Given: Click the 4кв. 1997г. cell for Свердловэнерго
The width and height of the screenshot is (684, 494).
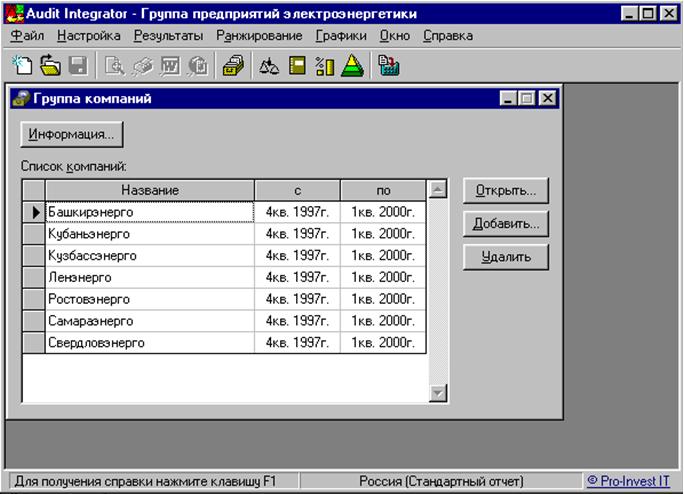Looking at the screenshot, I should 297,343.
